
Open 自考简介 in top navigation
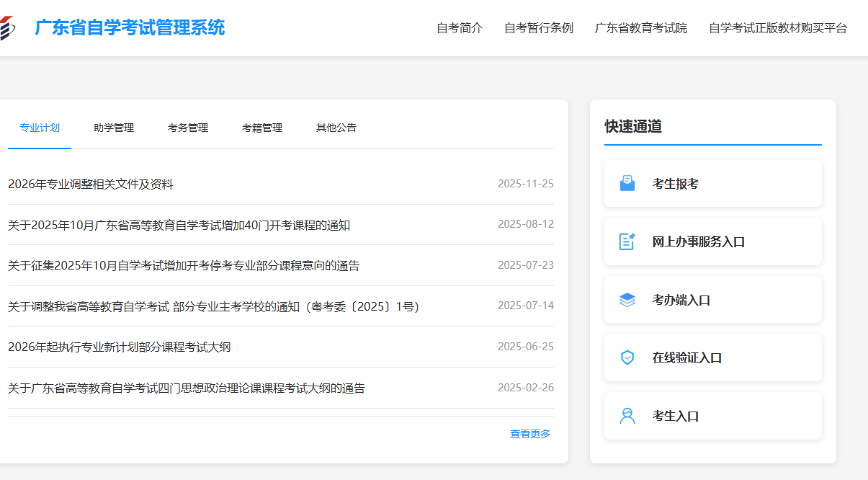point(460,28)
